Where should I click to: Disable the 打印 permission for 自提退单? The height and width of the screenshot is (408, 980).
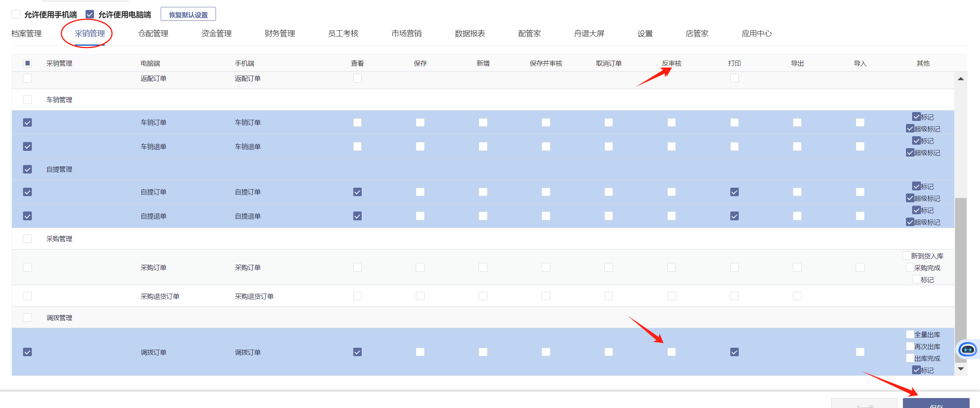734,216
